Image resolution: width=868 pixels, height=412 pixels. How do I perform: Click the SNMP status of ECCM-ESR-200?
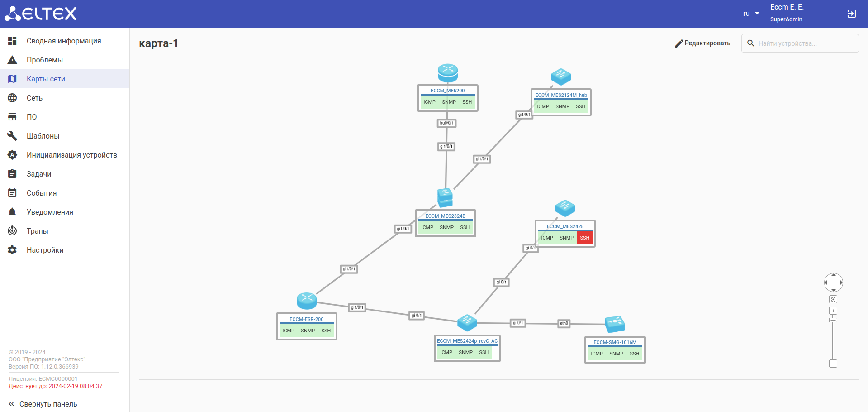click(x=308, y=331)
